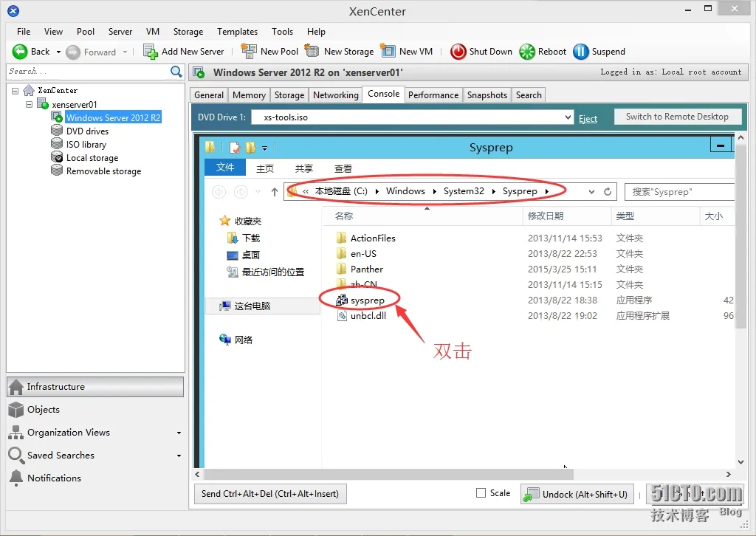Image resolution: width=756 pixels, height=536 pixels.
Task: Click the search magnifier icon
Action: coord(176,72)
